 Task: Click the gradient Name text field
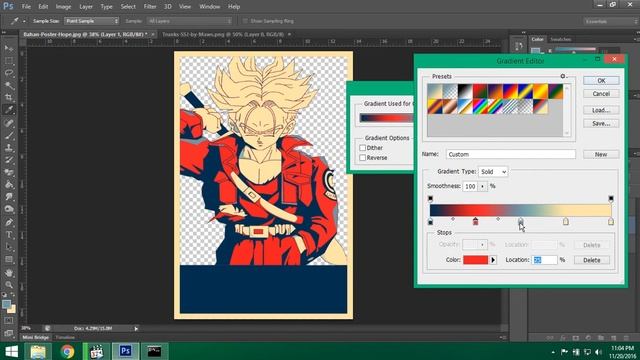point(511,154)
